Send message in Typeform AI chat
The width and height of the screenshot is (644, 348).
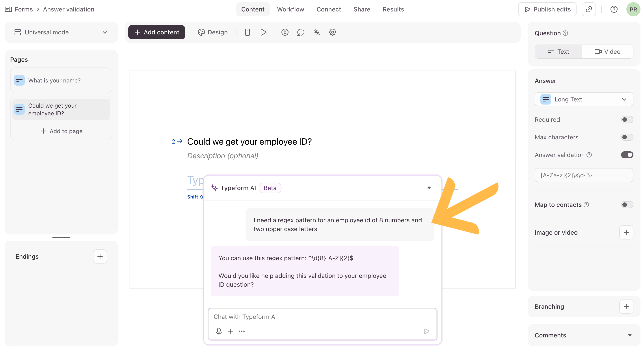pyautogui.click(x=426, y=331)
